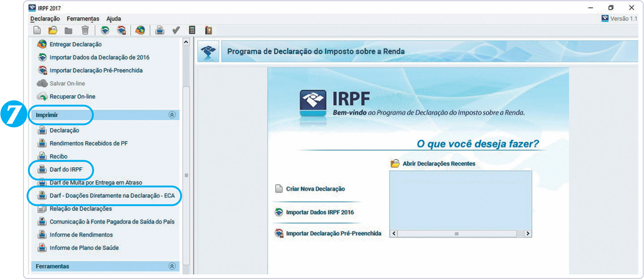The height and width of the screenshot is (279, 644).
Task: Click Salvar On-line text
Action: point(67,83)
